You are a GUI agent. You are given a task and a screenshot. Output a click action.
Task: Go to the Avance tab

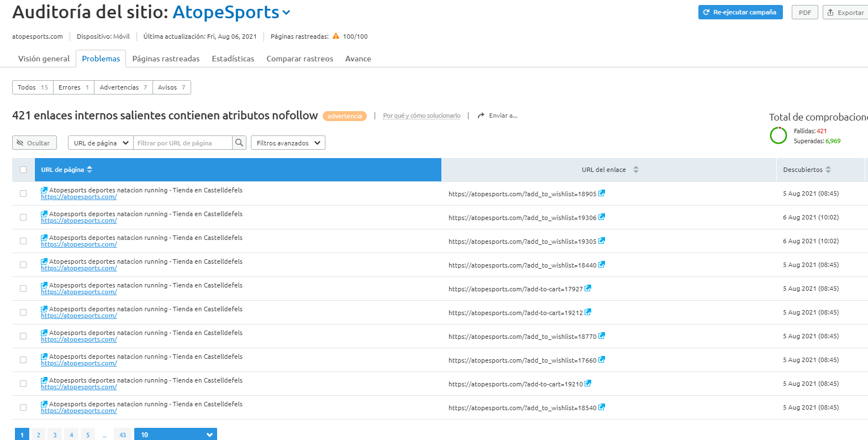(x=358, y=59)
